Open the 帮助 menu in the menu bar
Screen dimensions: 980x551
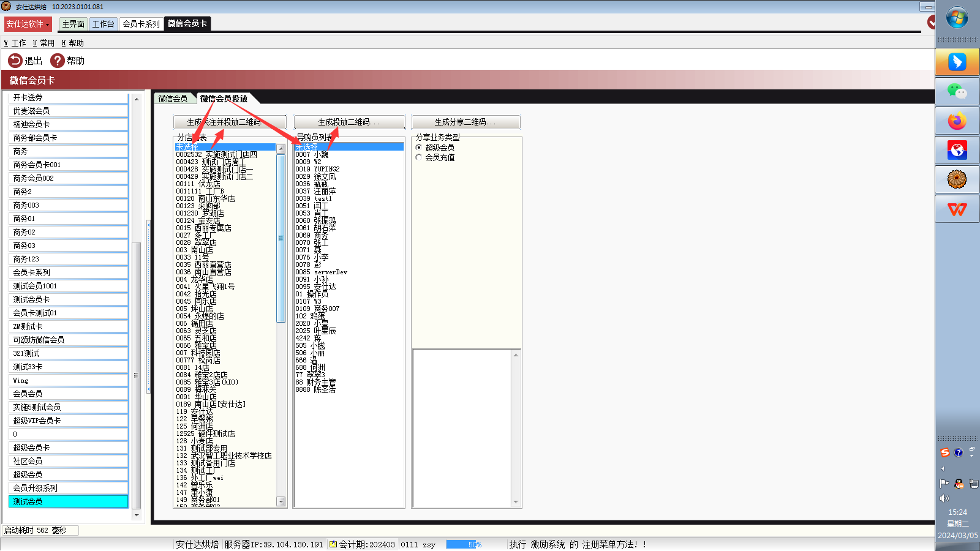(x=72, y=43)
